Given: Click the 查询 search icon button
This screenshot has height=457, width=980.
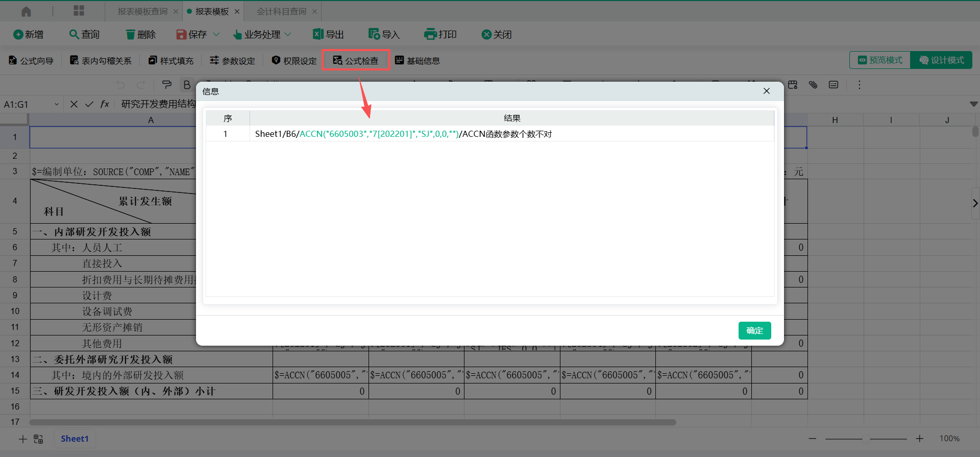Looking at the screenshot, I should [x=84, y=34].
